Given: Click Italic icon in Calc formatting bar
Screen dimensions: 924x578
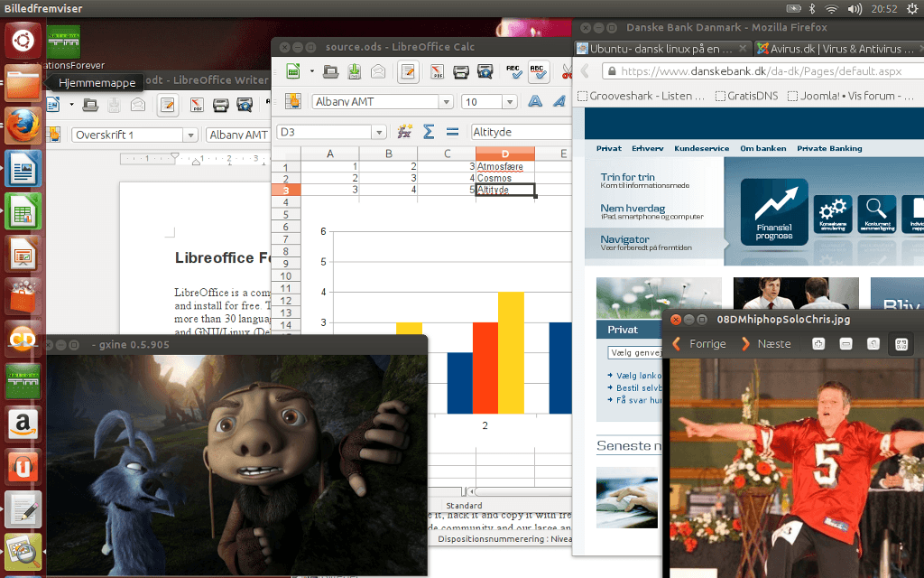Looking at the screenshot, I should (x=559, y=101).
